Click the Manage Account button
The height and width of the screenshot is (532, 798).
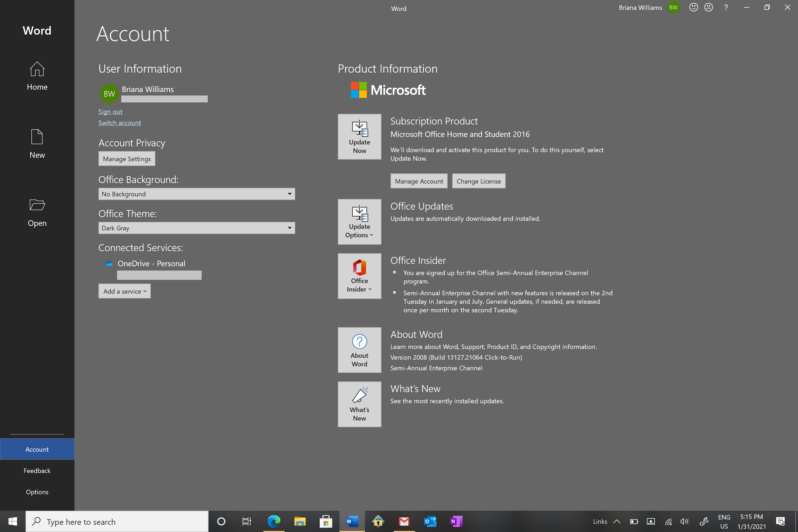point(419,181)
